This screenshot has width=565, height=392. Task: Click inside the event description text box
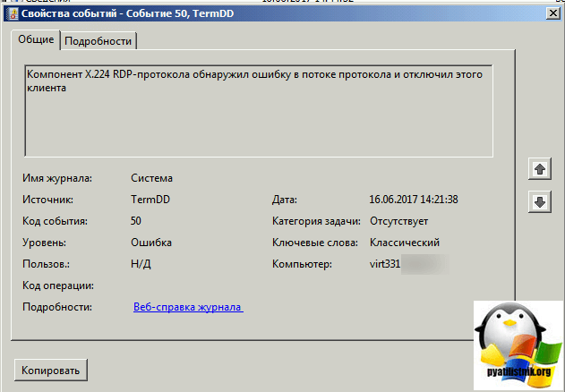tap(259, 111)
